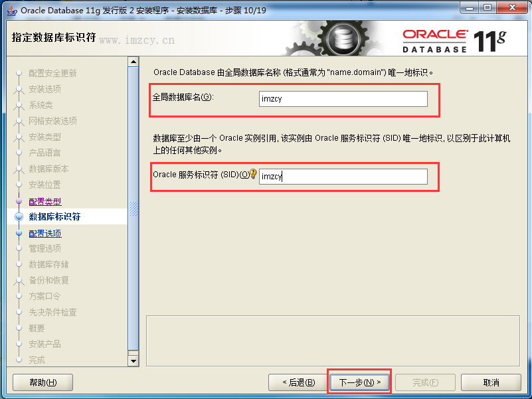The height and width of the screenshot is (399, 532).
Task: Click the SID hint lightbulb icon
Action: (x=253, y=173)
